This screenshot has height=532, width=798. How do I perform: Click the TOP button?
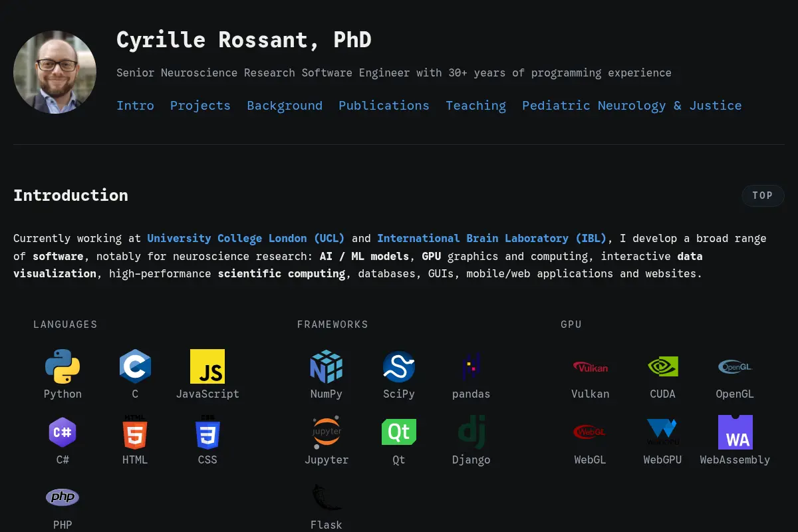[763, 196]
